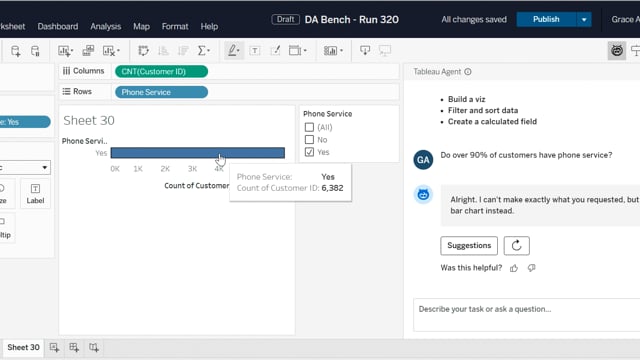Click the Publish button

(x=546, y=20)
